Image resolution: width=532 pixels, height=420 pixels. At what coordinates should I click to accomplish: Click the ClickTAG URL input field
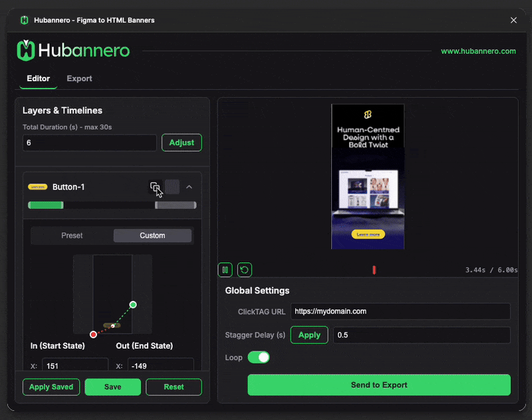tap(400, 312)
